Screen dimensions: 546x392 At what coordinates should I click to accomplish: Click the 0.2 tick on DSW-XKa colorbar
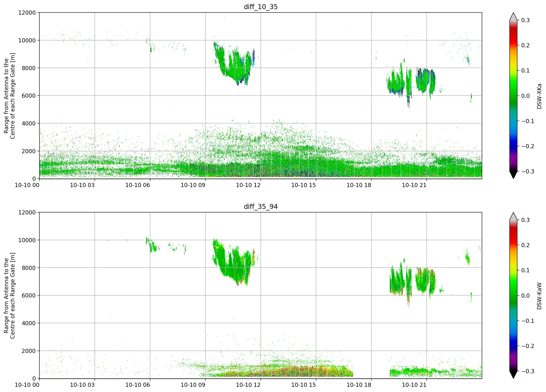(x=526, y=45)
